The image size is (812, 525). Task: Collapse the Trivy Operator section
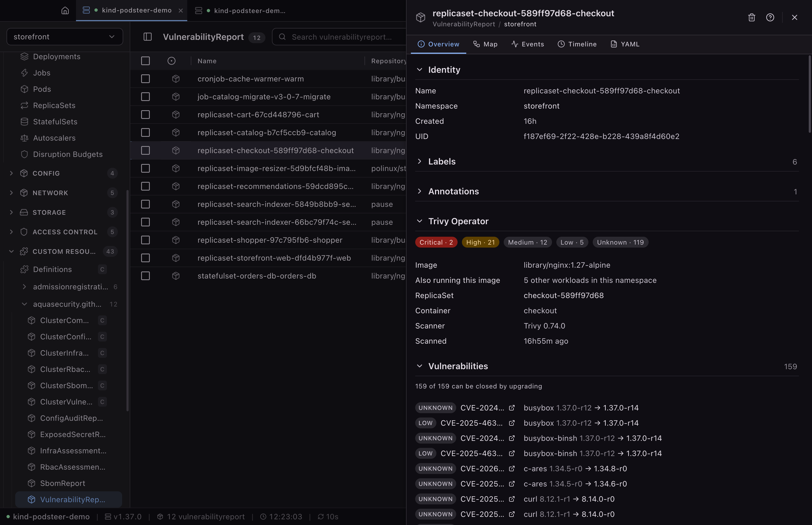[x=420, y=221]
